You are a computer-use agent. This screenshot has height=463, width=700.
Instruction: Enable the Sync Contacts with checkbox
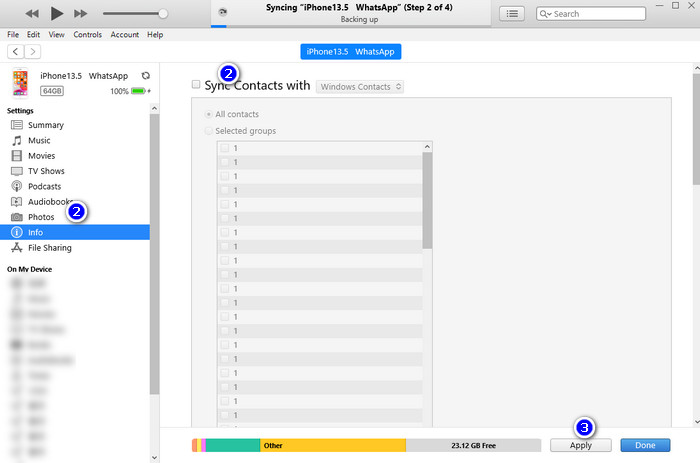coord(196,84)
